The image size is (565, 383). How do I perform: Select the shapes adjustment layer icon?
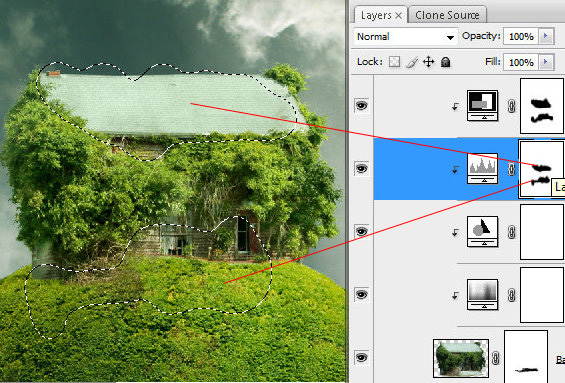point(482,231)
